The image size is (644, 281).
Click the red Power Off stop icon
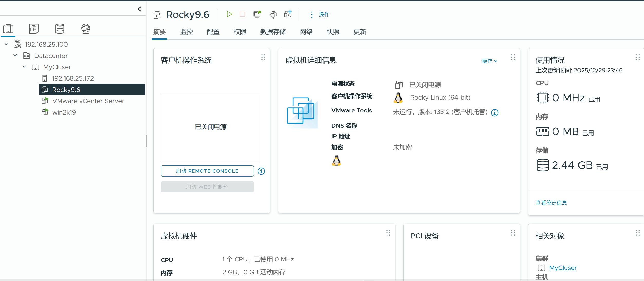coord(242,14)
